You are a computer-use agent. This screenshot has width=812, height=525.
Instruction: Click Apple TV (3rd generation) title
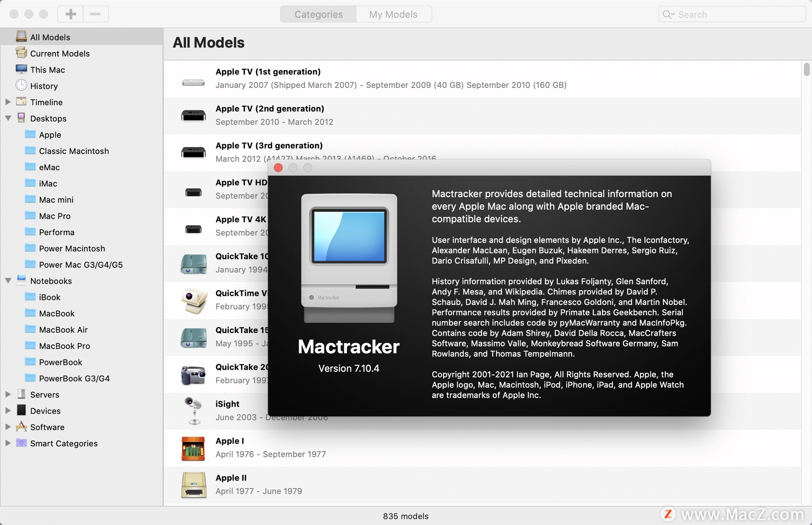[269, 145]
